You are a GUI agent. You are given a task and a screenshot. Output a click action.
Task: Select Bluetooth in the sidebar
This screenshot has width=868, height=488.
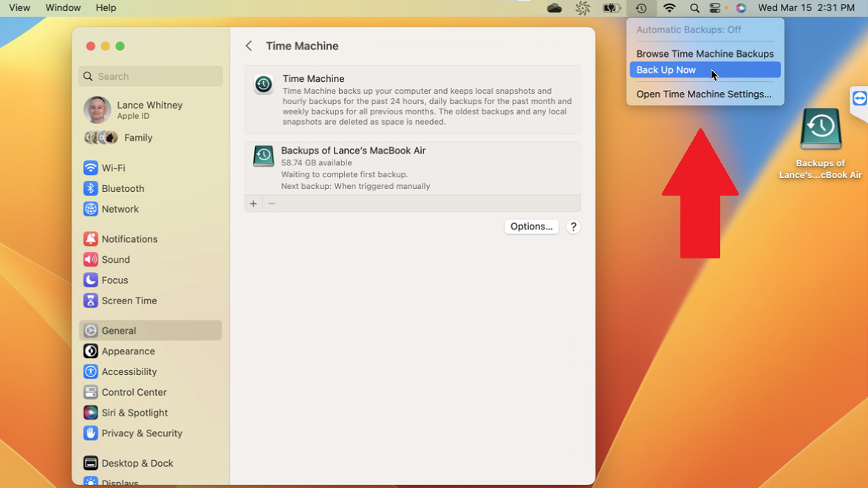123,189
